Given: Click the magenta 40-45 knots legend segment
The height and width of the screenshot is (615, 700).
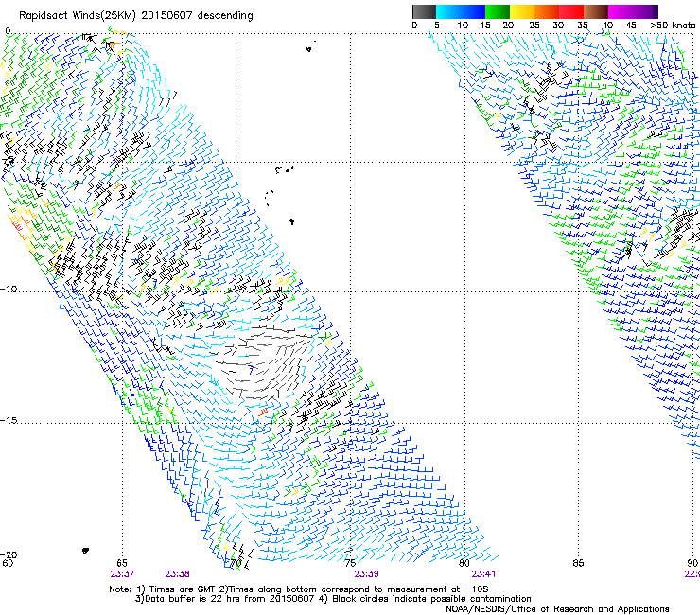Looking at the screenshot, I should coord(621,11).
